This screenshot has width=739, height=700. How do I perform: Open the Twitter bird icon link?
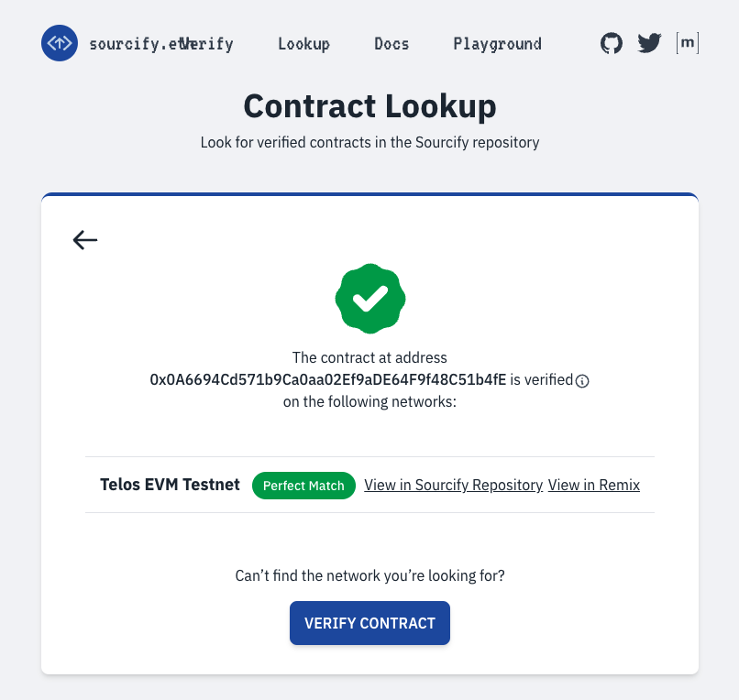[649, 43]
